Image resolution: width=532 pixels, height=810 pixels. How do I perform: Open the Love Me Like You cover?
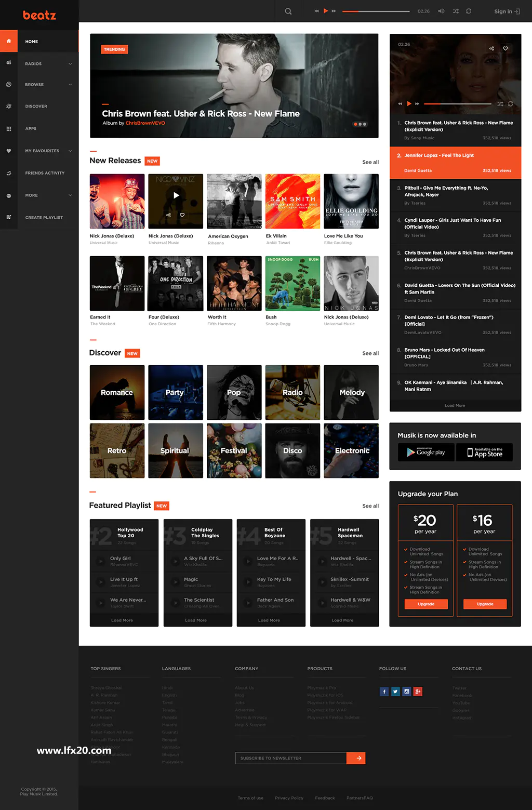pyautogui.click(x=351, y=201)
